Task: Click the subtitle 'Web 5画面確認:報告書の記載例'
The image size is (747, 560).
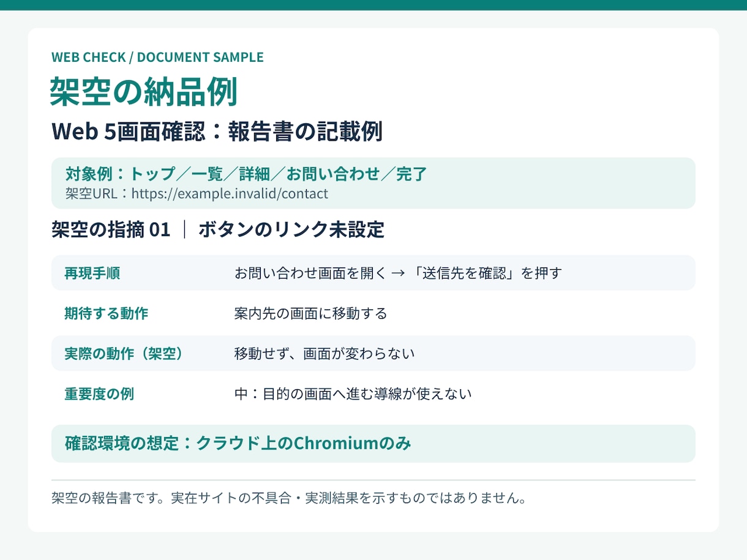Action: (x=217, y=132)
